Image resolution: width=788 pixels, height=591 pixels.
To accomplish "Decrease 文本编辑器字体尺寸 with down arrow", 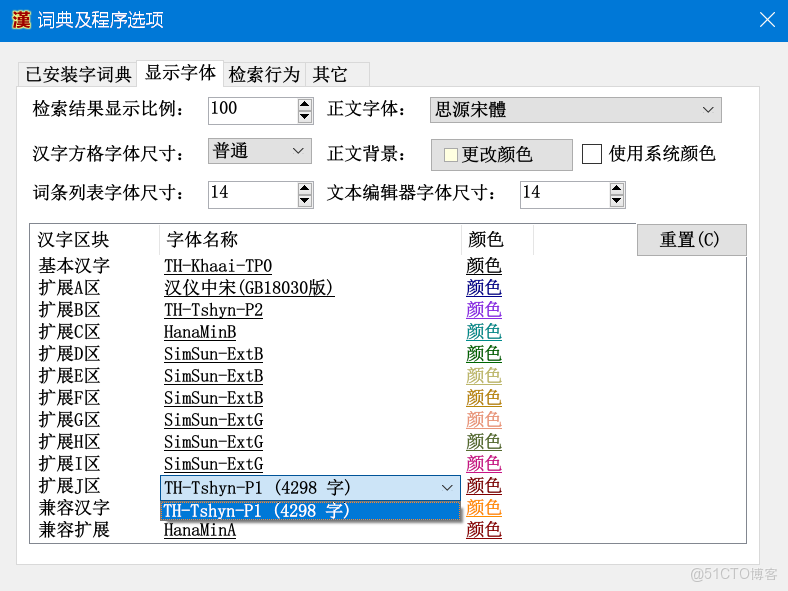I will tap(617, 201).
